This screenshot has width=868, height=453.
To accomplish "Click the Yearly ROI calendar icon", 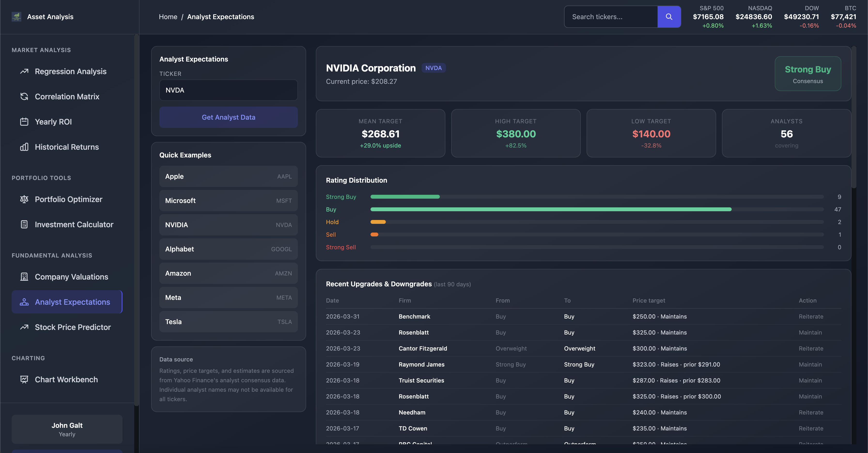I will (x=24, y=122).
